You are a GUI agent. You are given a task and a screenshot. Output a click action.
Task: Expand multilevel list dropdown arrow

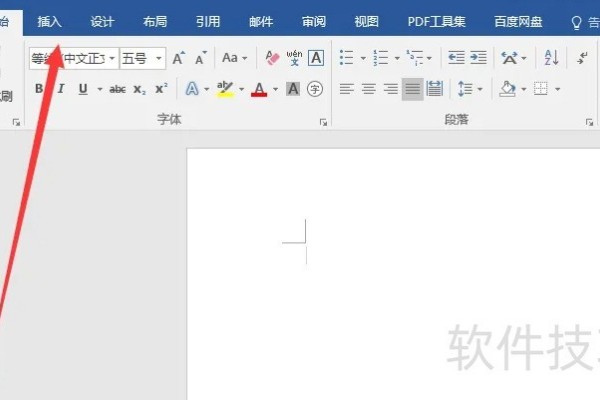pos(429,58)
